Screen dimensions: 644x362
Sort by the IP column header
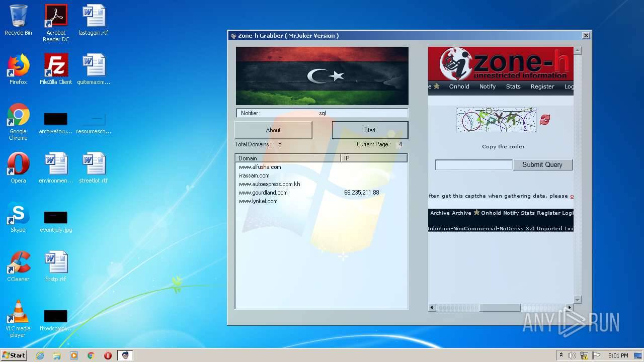(374, 158)
